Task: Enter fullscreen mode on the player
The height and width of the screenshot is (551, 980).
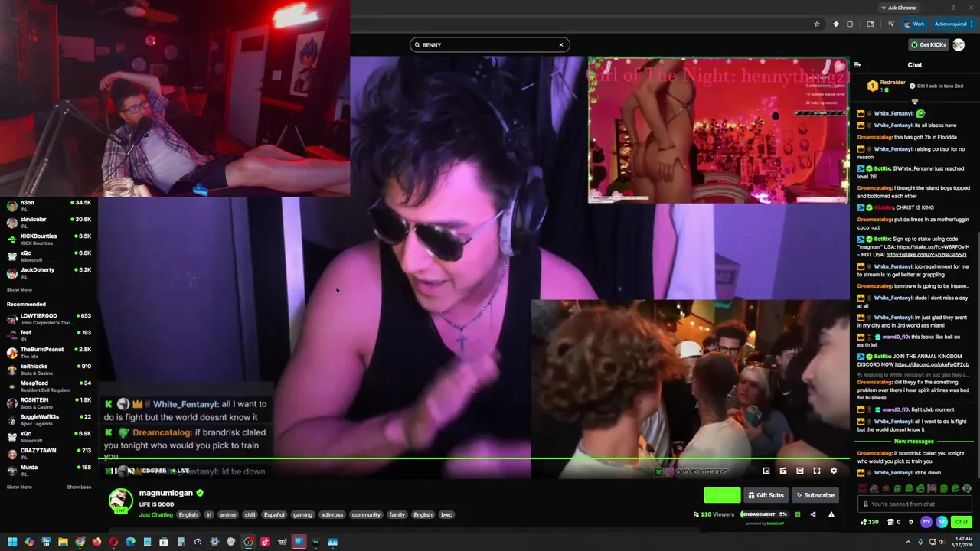Action: 817,471
